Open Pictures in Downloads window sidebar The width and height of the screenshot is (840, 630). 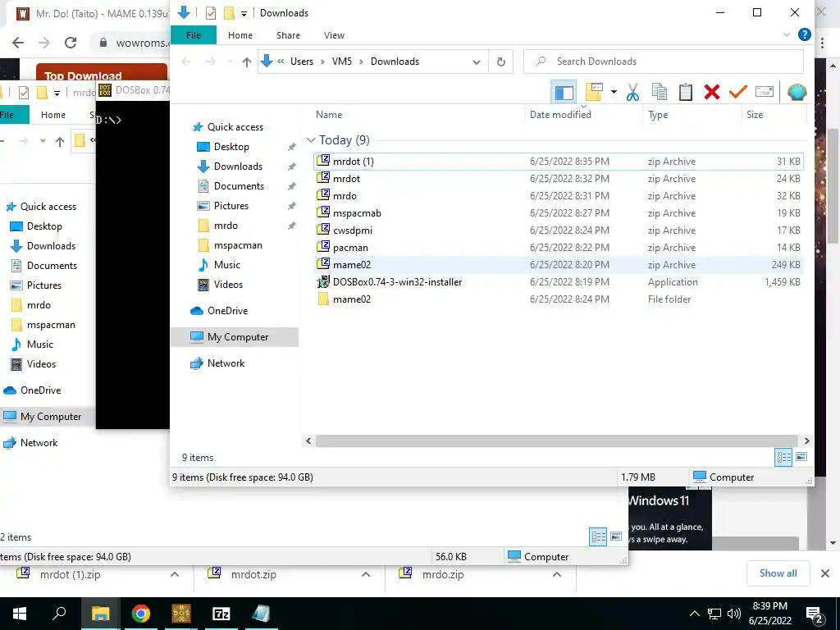pyautogui.click(x=231, y=206)
